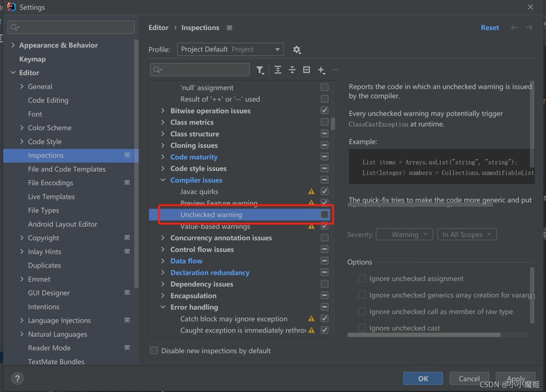Viewport: 546px width, 392px height.
Task: Collapse the Editor section in sidebar
Action: pyautogui.click(x=13, y=73)
